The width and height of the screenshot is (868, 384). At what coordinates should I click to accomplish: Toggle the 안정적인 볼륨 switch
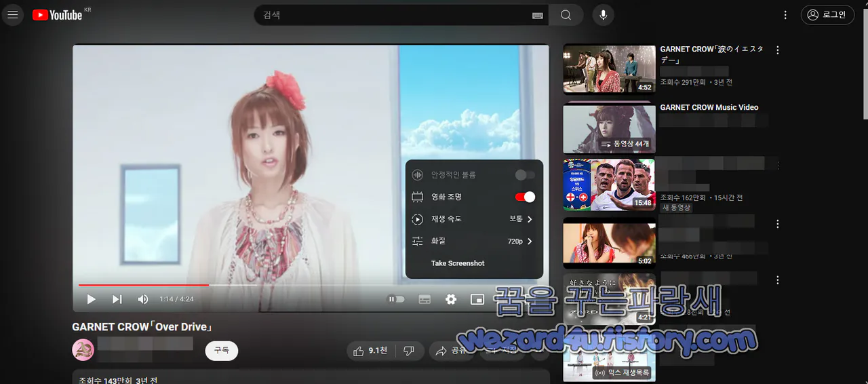(x=525, y=175)
